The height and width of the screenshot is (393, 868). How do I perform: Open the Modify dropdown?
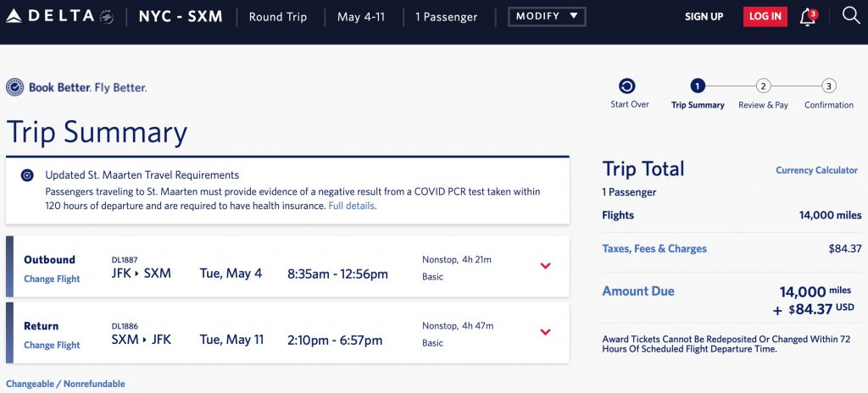coord(547,16)
